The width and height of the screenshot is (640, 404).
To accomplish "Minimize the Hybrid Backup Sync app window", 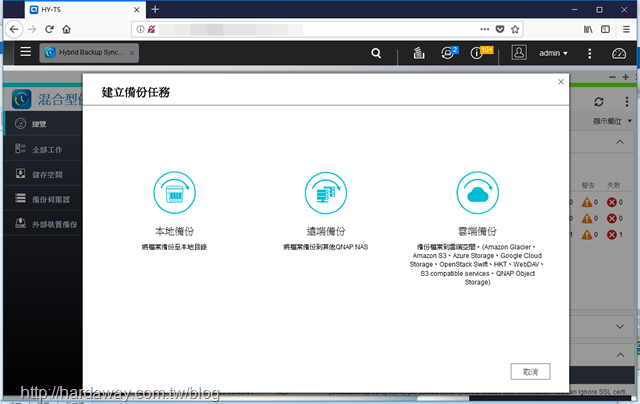I will coord(612,77).
